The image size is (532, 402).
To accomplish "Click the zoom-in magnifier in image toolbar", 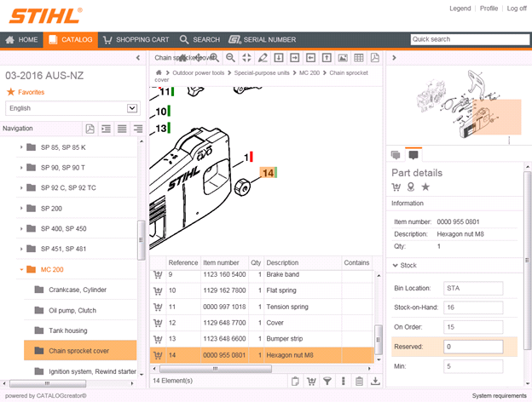I will click(214, 58).
